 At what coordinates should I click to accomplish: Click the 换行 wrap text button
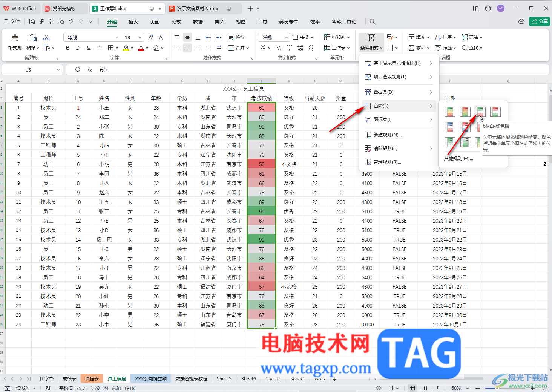click(x=236, y=37)
